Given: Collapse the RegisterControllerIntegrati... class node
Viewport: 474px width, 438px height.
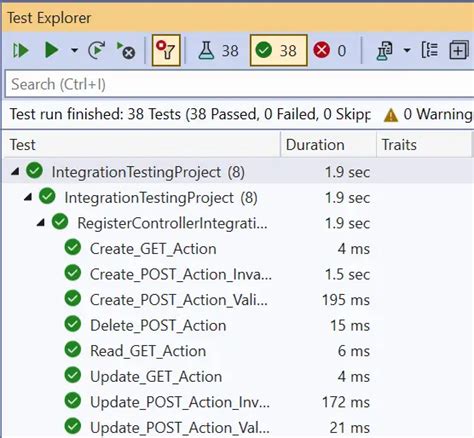Looking at the screenshot, I should click(x=41, y=223).
